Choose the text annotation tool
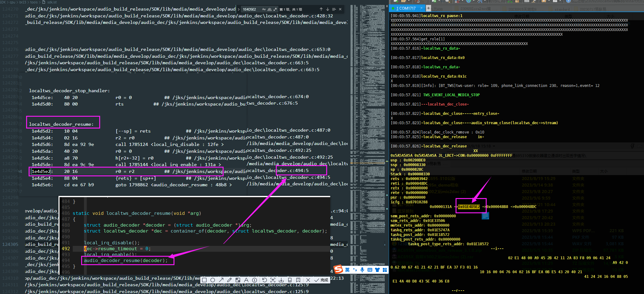This screenshot has height=294, width=644. [246, 280]
